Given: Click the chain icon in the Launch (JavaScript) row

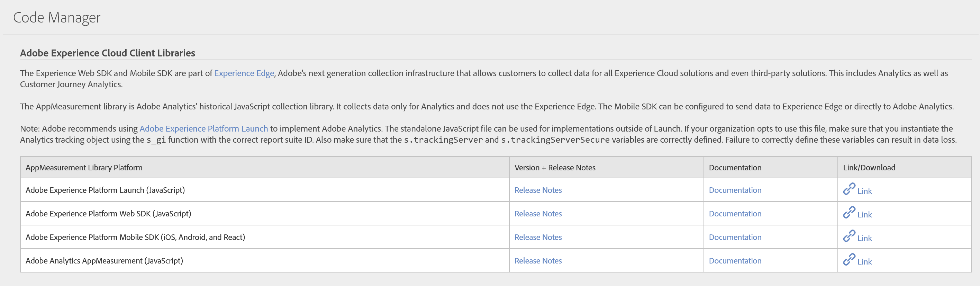Looking at the screenshot, I should pyautogui.click(x=849, y=189).
